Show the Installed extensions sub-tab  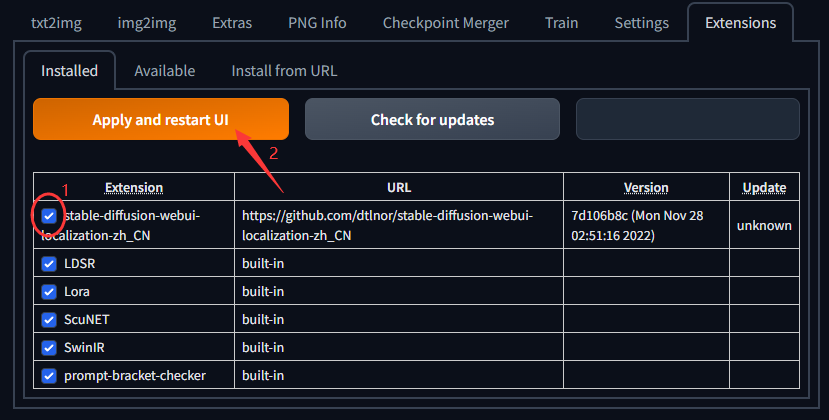tap(69, 71)
